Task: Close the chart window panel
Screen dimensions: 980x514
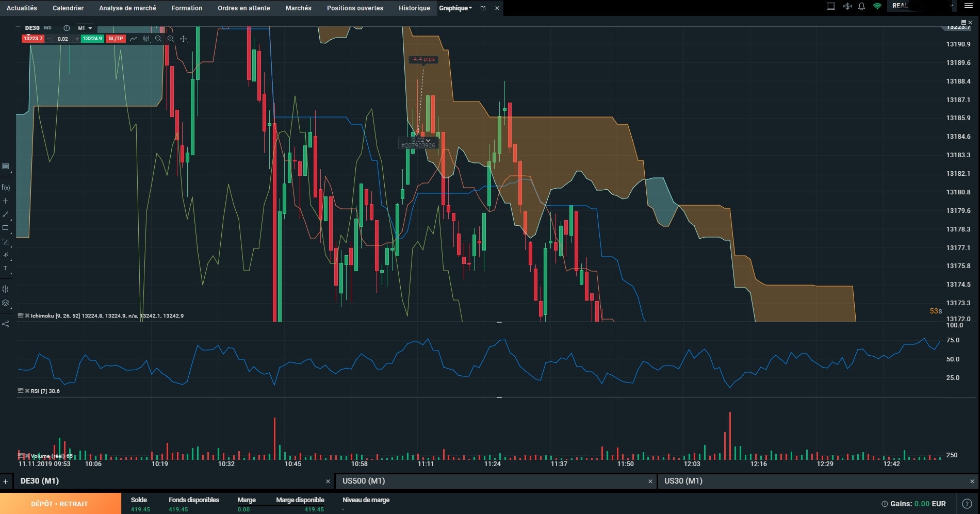Action: [x=970, y=22]
